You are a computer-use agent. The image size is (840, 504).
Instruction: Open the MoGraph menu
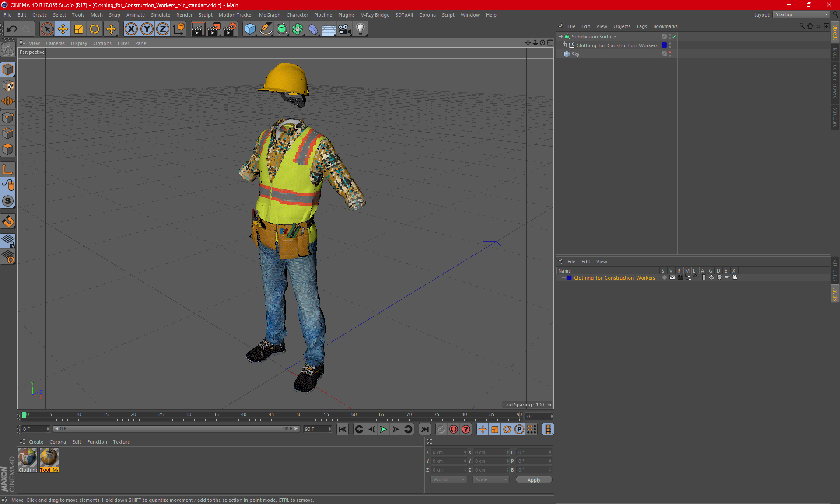[x=269, y=15]
